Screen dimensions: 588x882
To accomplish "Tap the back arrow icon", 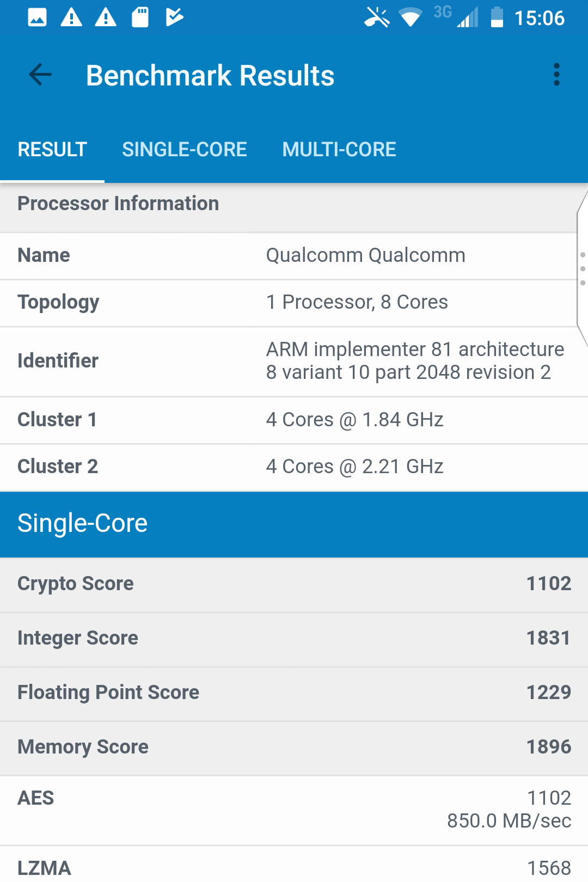I will pyautogui.click(x=40, y=75).
